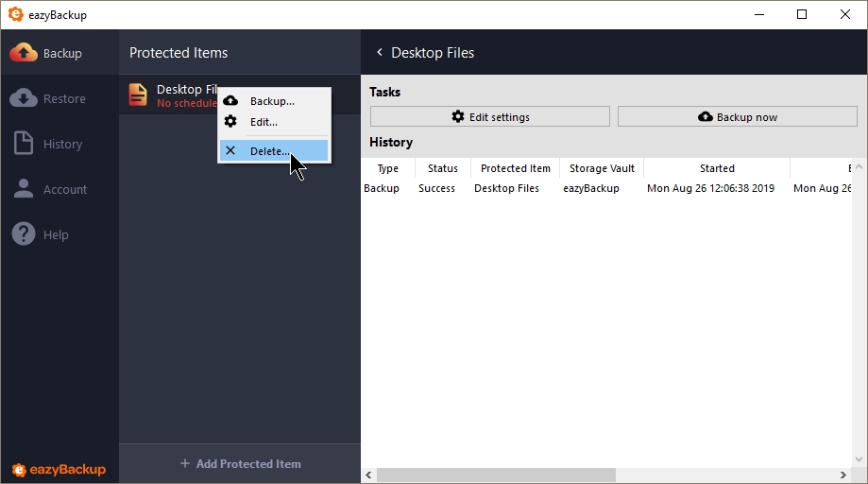The height and width of the screenshot is (484, 868).
Task: Click Add Protected Item
Action: pos(240,464)
